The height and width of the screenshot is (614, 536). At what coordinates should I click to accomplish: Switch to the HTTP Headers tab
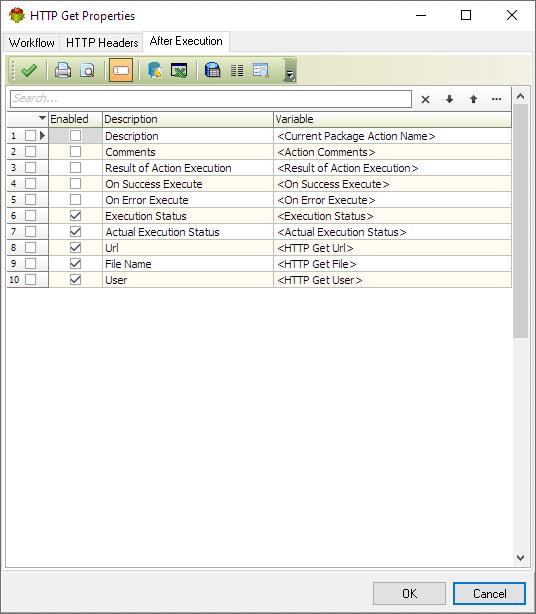(x=102, y=43)
